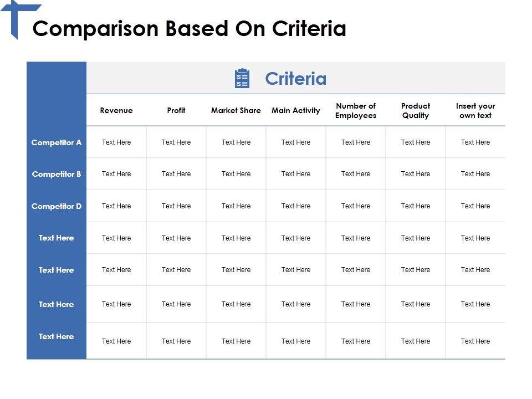Click the last row's Text Here label

point(57,336)
